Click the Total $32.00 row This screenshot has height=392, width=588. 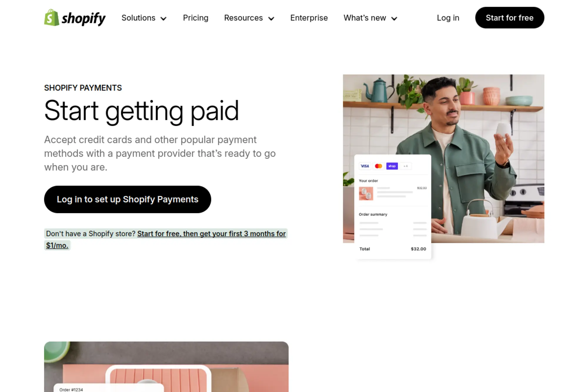click(392, 249)
